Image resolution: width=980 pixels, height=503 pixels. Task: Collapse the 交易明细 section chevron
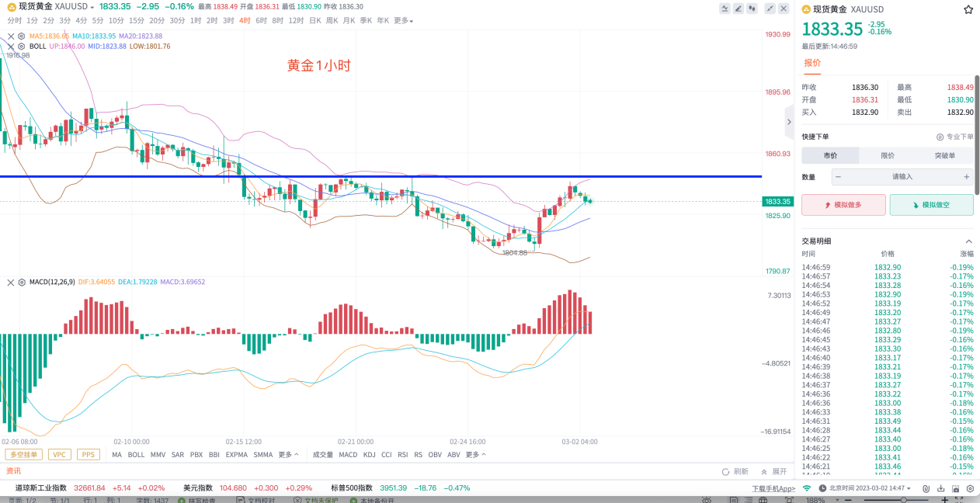click(x=968, y=241)
